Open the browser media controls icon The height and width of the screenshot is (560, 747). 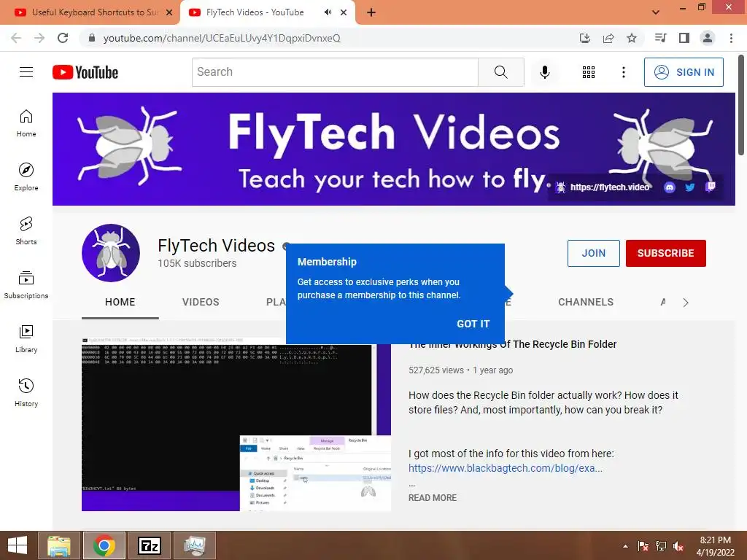[660, 38]
